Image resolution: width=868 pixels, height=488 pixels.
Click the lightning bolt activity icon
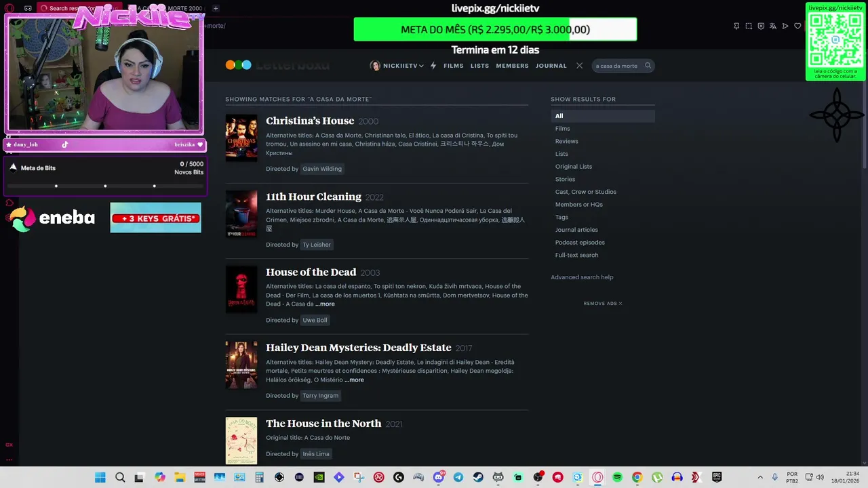pyautogui.click(x=433, y=66)
